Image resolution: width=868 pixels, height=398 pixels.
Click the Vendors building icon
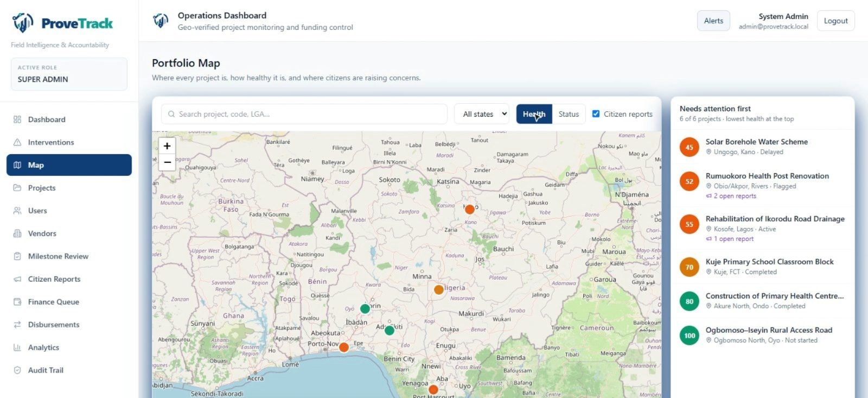coord(17,233)
